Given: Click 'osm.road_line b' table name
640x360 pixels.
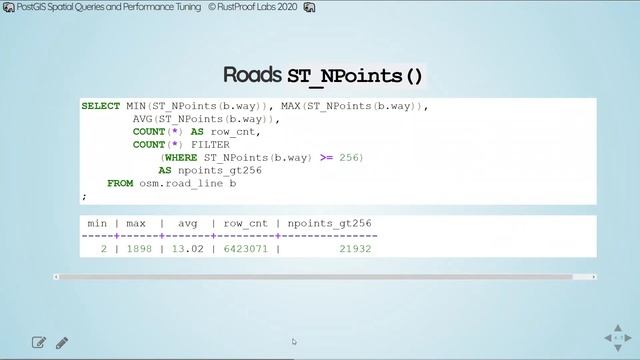Looking at the screenshot, I should [x=188, y=184].
